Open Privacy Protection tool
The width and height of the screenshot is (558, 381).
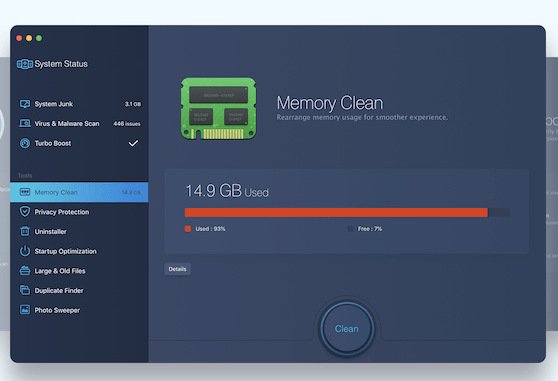pyautogui.click(x=79, y=212)
